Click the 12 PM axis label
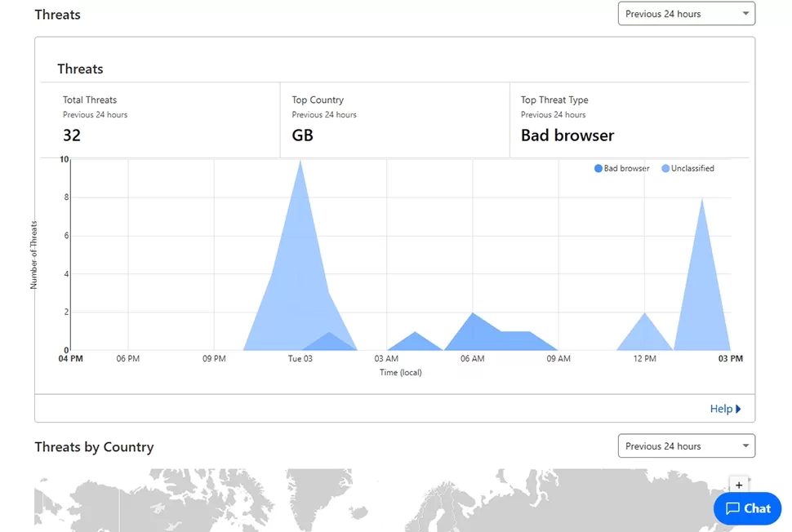Viewport: 792px width, 532px height. point(644,358)
